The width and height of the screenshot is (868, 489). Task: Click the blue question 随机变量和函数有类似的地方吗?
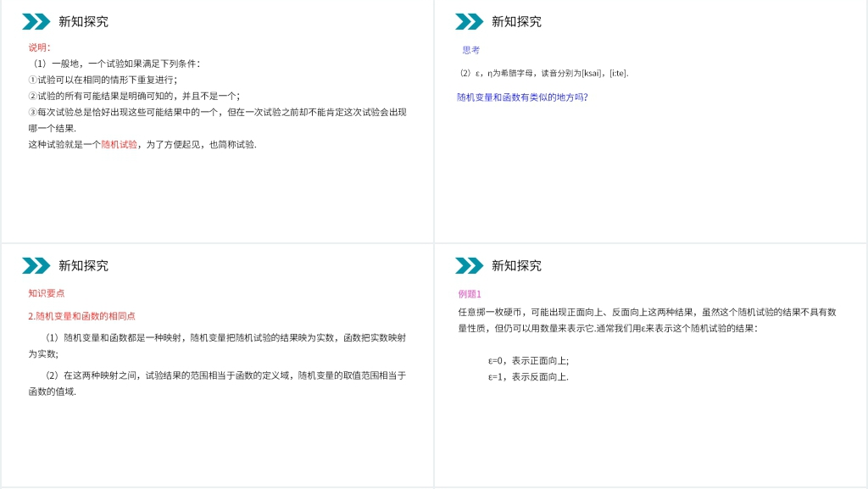[522, 97]
